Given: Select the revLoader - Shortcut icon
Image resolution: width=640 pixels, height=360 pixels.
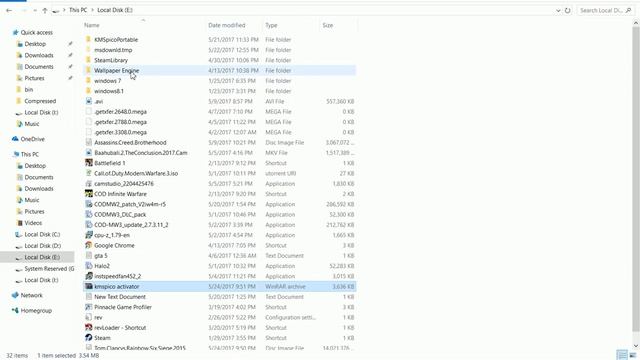Looking at the screenshot, I should (89, 327).
